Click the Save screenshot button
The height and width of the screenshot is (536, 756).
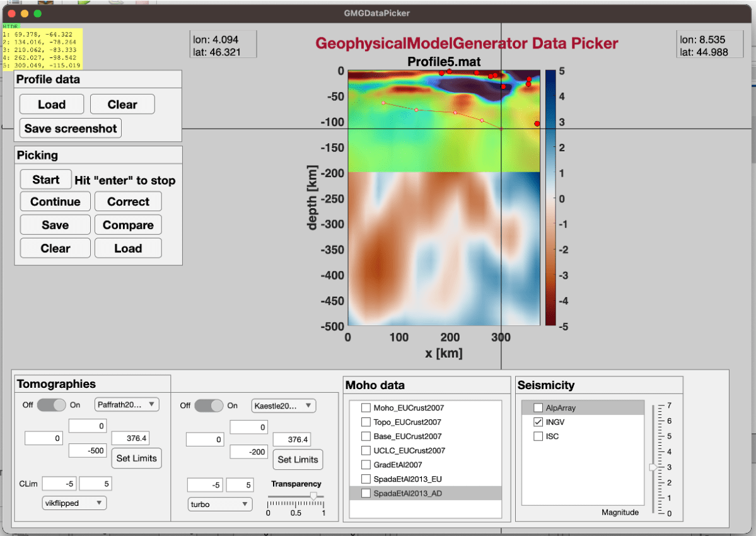pyautogui.click(x=71, y=128)
